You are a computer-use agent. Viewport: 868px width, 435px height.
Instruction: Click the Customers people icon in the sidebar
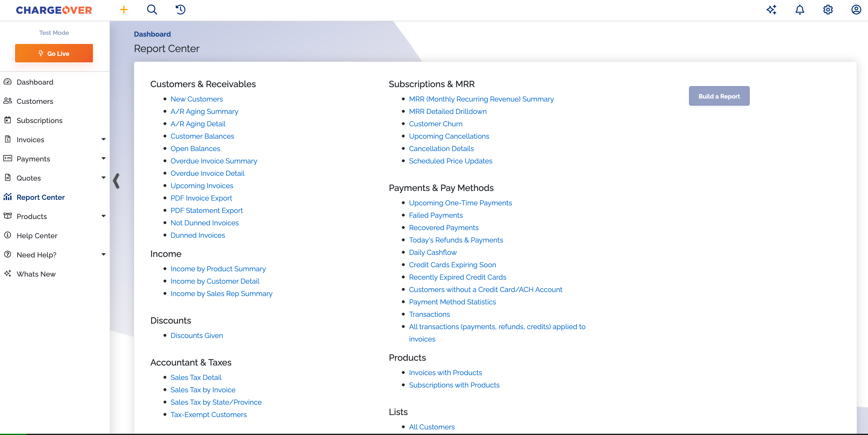pos(8,101)
